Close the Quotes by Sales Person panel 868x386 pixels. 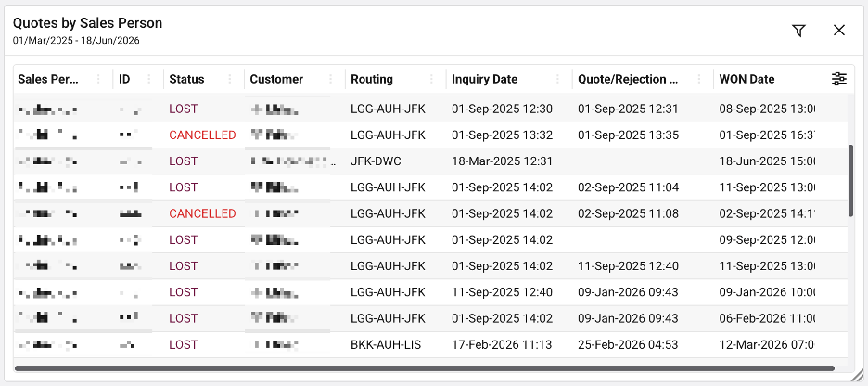[838, 31]
